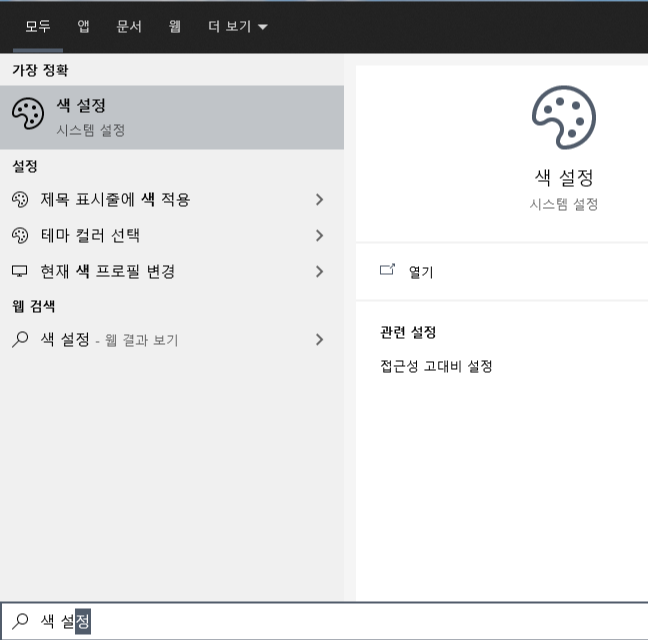Click the 색 설정 title in preview pane

pos(564,178)
